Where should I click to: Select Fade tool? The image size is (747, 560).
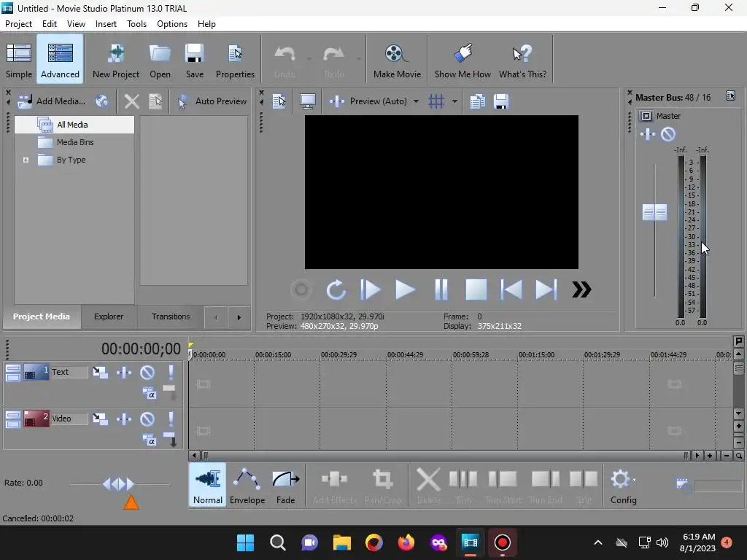(285, 485)
